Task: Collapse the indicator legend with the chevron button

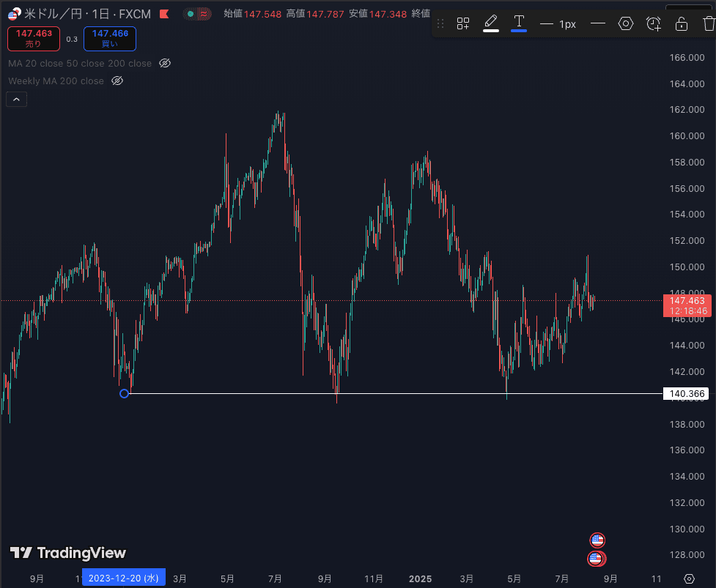Action: pos(16,98)
